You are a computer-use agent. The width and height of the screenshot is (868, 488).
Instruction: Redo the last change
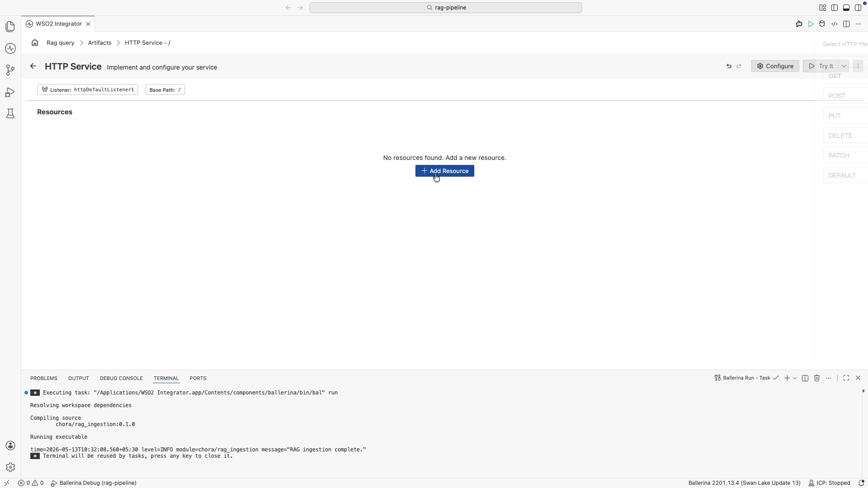tap(739, 66)
